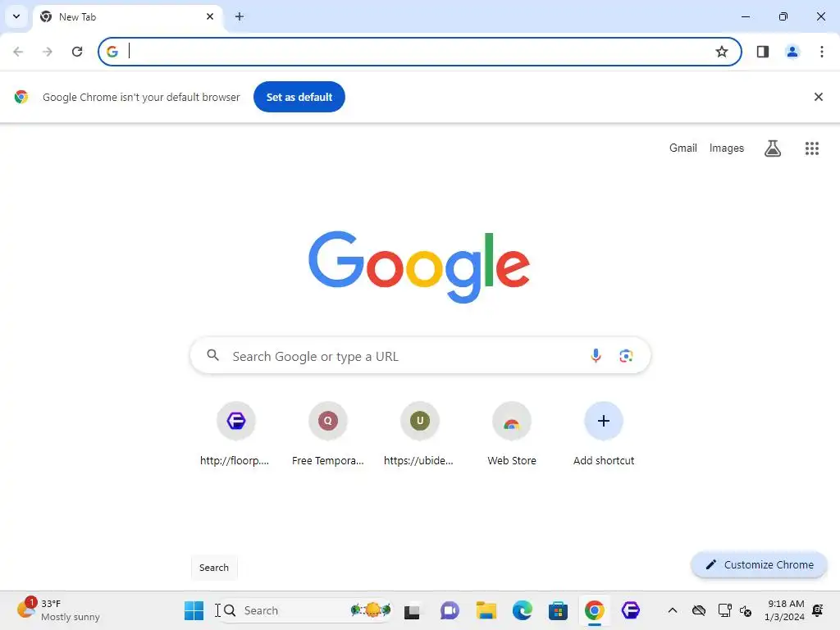
Task: Open Google apps grid
Action: point(811,148)
